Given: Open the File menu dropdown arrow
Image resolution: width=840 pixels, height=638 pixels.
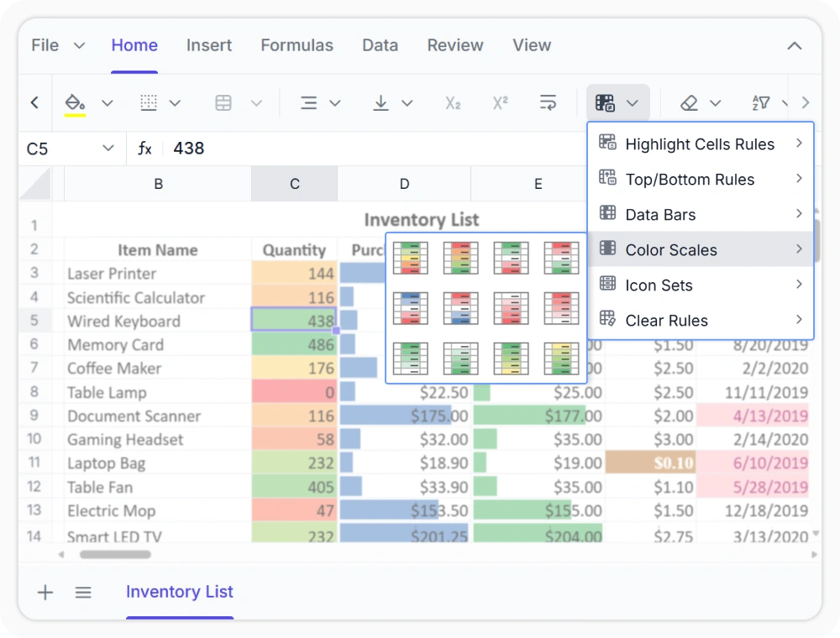Looking at the screenshot, I should (79, 46).
